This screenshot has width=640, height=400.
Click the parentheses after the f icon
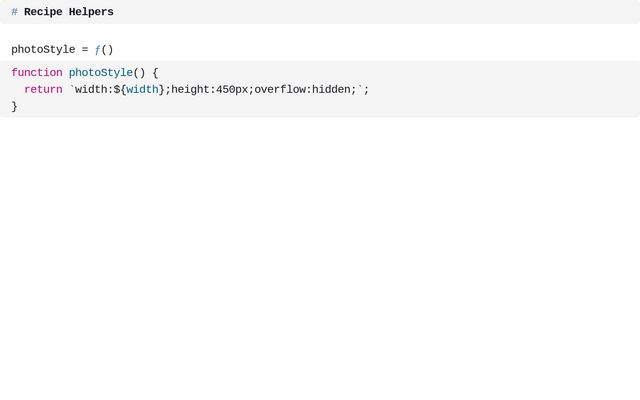pos(107,50)
